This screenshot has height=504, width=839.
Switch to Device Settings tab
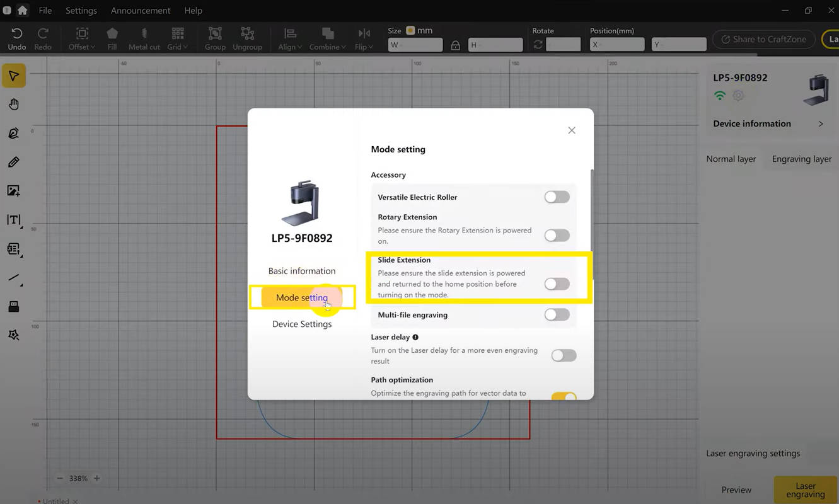(x=302, y=324)
